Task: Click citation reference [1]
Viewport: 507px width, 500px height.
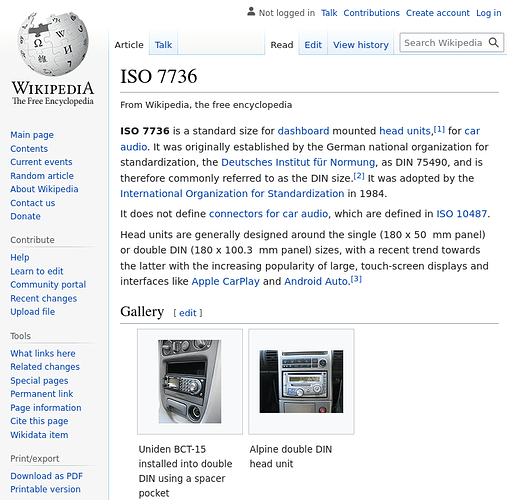Action: tap(439, 129)
